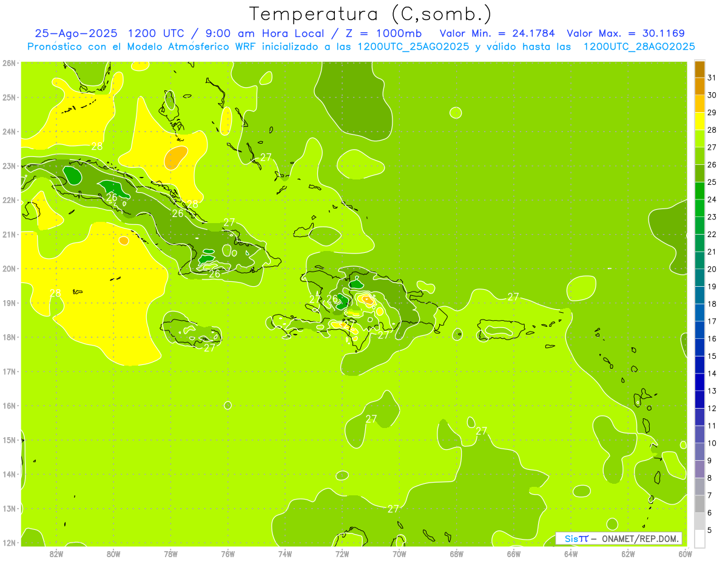Click the '26N' latitude label
728x562 pixels.
click(9, 63)
